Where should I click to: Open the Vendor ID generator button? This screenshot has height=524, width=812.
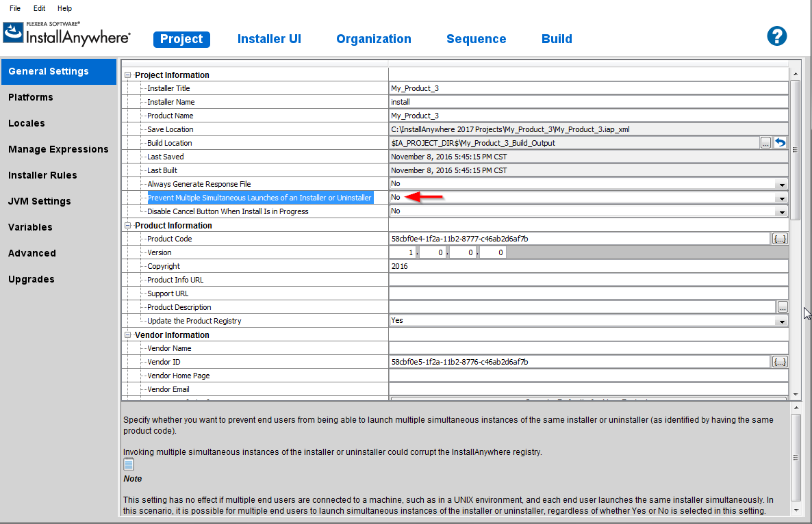tap(780, 362)
